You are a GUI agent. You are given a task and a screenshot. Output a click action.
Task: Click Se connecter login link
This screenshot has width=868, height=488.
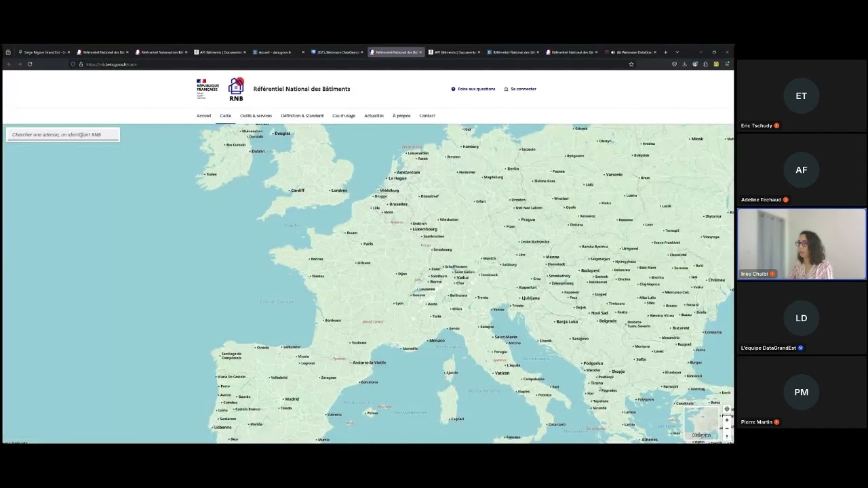[x=520, y=89]
